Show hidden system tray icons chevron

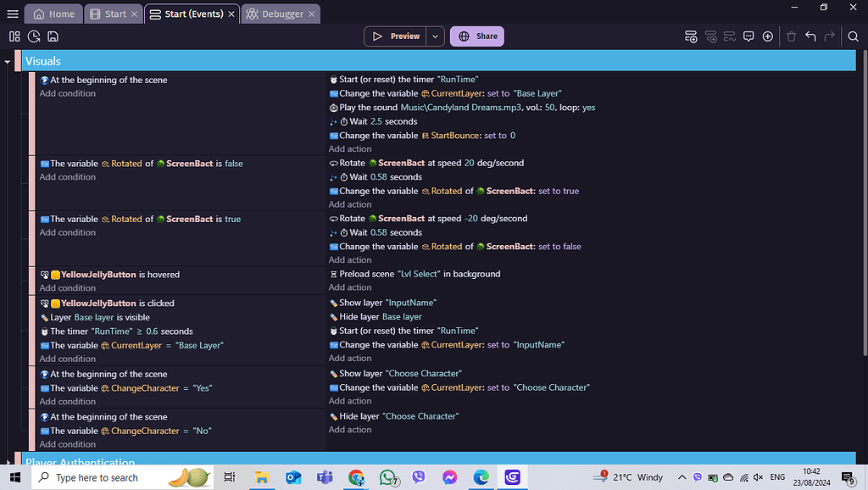(682, 477)
